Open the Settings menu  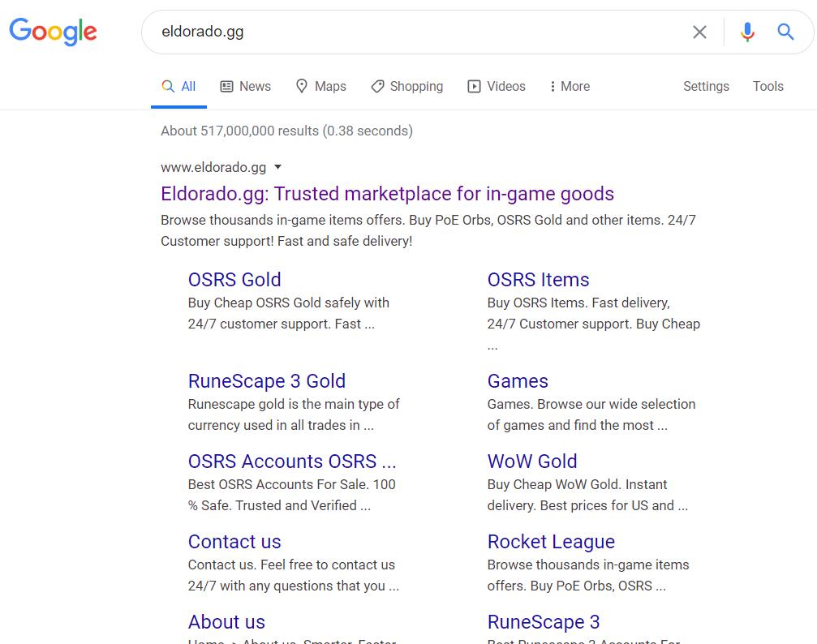pyautogui.click(x=706, y=86)
